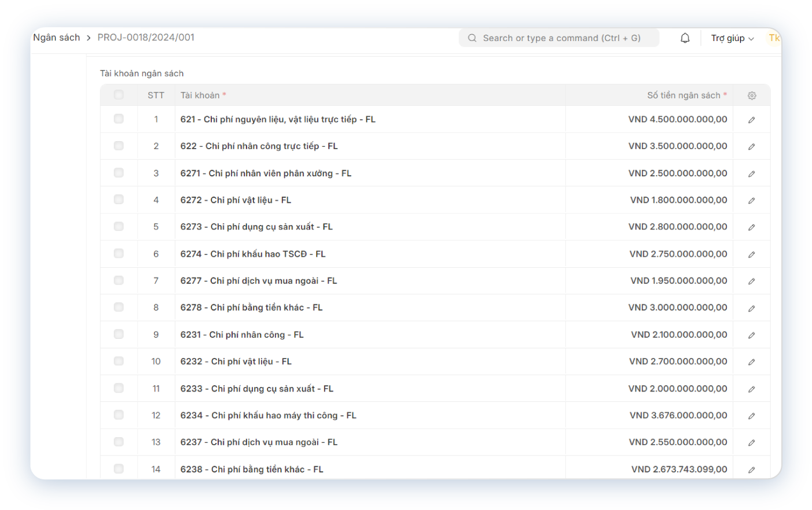Image resolution: width=812 pixels, height=510 pixels.
Task: Check the box for row 6 account 6274
Action: [119, 253]
